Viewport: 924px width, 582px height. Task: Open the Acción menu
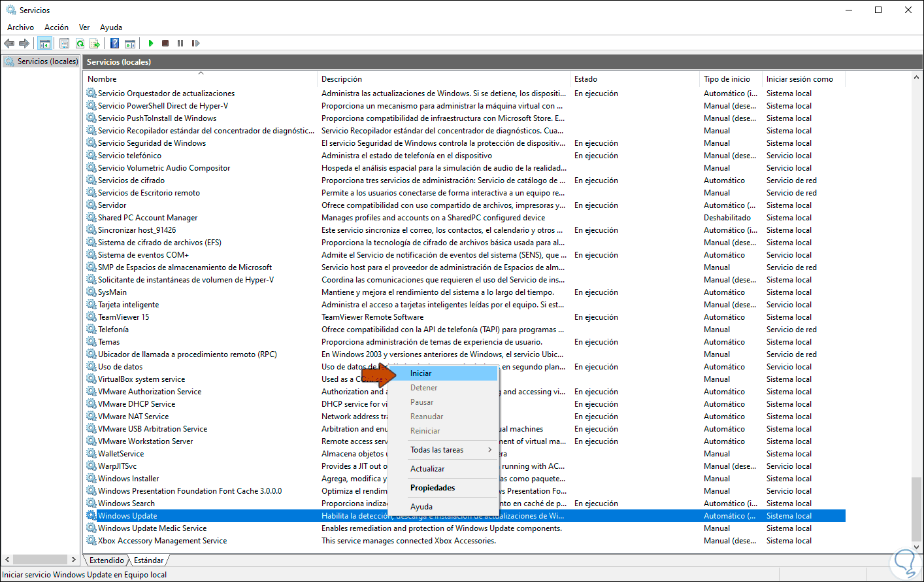pyautogui.click(x=57, y=27)
